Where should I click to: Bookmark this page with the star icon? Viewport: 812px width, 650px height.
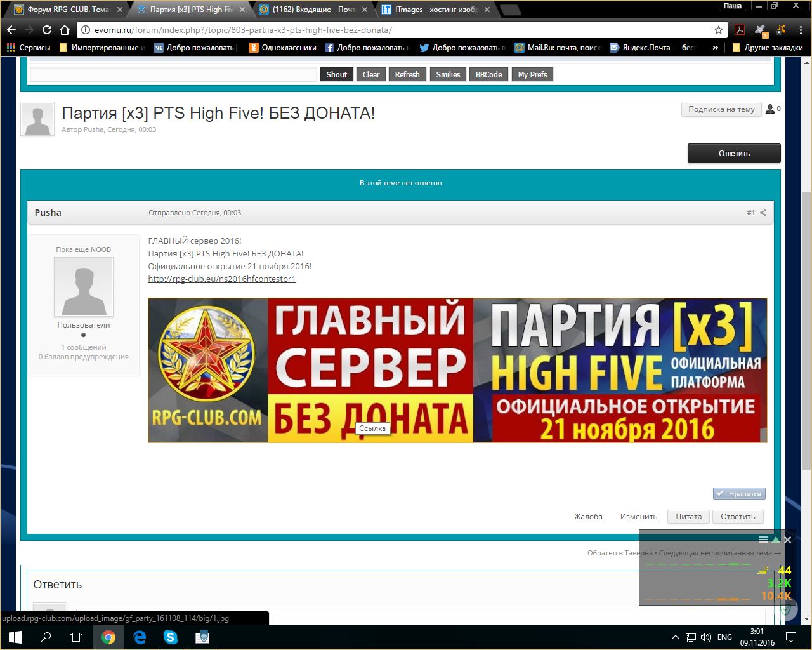tap(719, 30)
